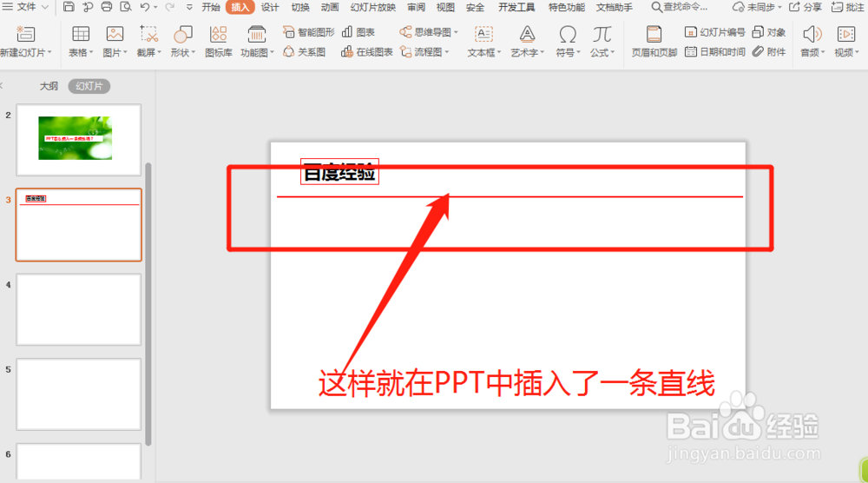The image size is (868, 483).
Task: Insert a Mind Map (思维导图)
Action: tap(429, 32)
